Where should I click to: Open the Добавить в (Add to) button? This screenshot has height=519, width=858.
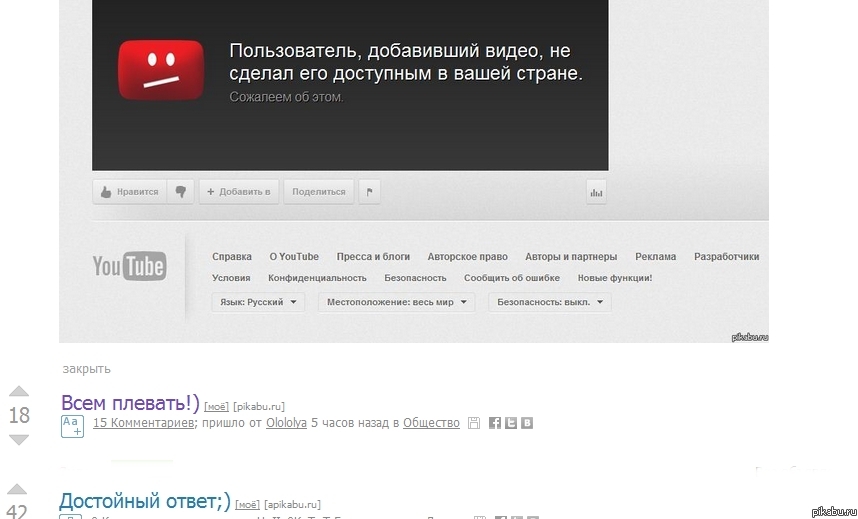[239, 192]
